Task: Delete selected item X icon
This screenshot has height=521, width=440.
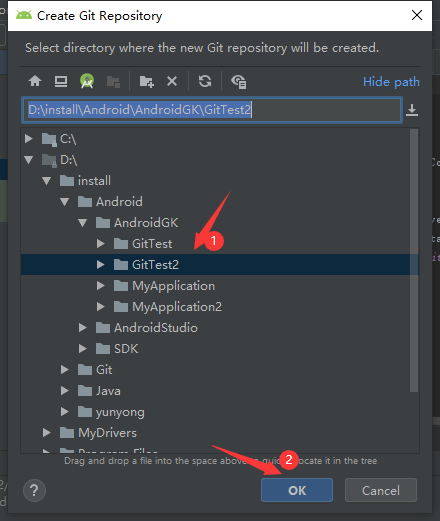Action: [x=172, y=81]
